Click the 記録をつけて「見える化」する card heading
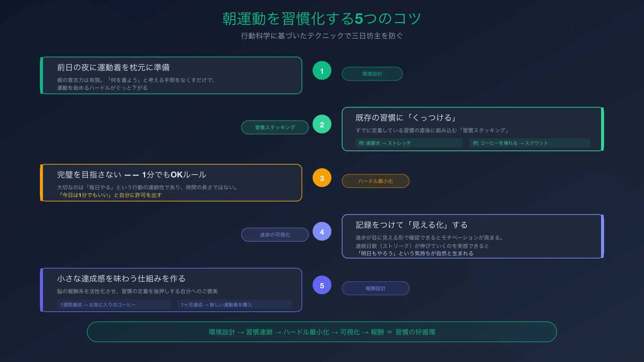The height and width of the screenshot is (362, 644). click(x=411, y=225)
